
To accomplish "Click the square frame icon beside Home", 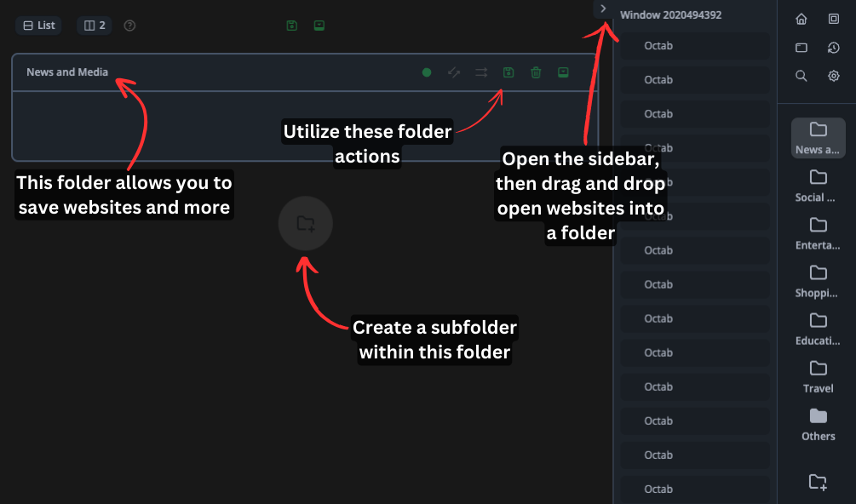I will 834,19.
